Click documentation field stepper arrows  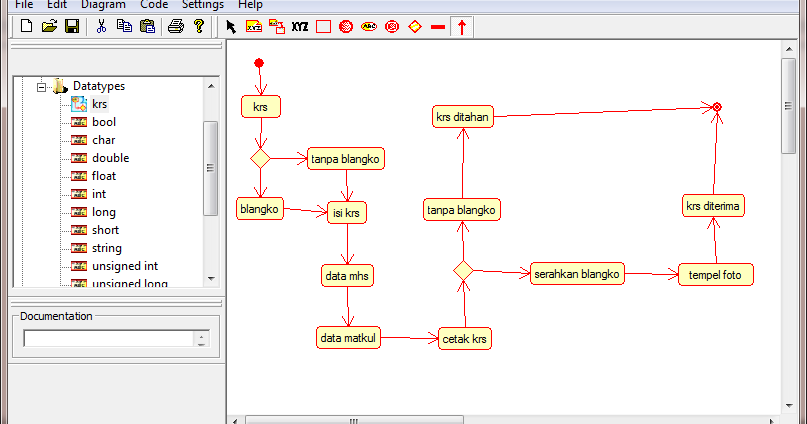[201, 339]
